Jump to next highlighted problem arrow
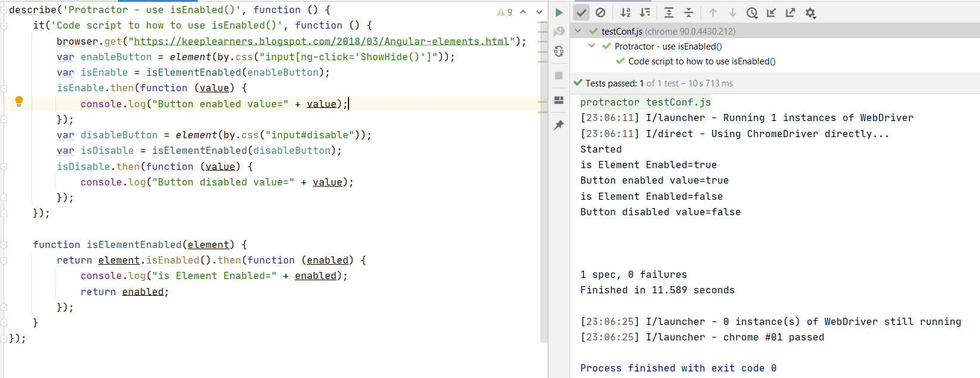Viewport: 980px width, 378px height. point(539,12)
